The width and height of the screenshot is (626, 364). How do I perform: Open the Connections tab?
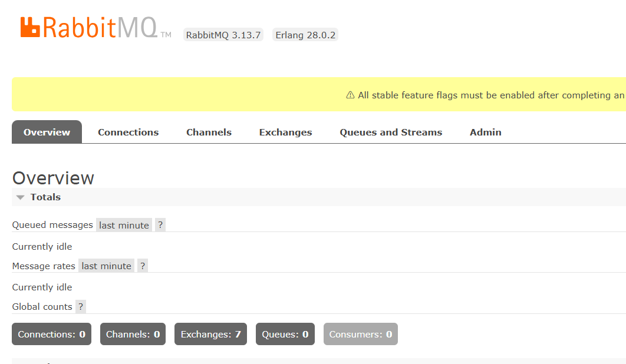coord(128,132)
